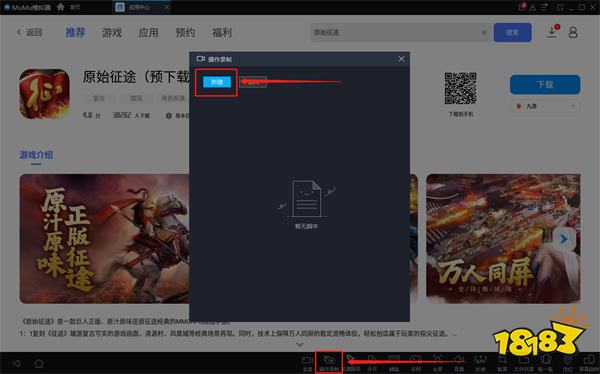Screen dimensions: 600x374
Task: Open the user profile icon in the app center
Action: 573,33
